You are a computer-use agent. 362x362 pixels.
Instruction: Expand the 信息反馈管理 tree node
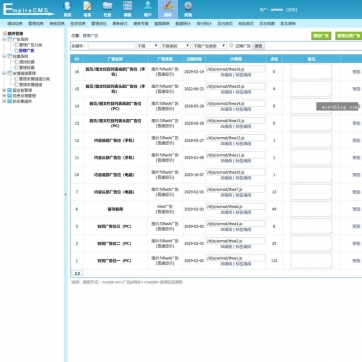coord(4,96)
